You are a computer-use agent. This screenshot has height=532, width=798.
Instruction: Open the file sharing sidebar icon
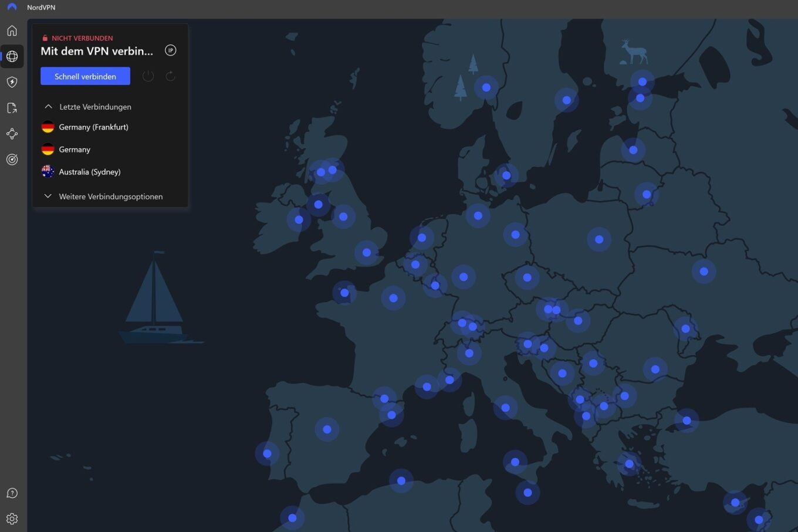[12, 108]
